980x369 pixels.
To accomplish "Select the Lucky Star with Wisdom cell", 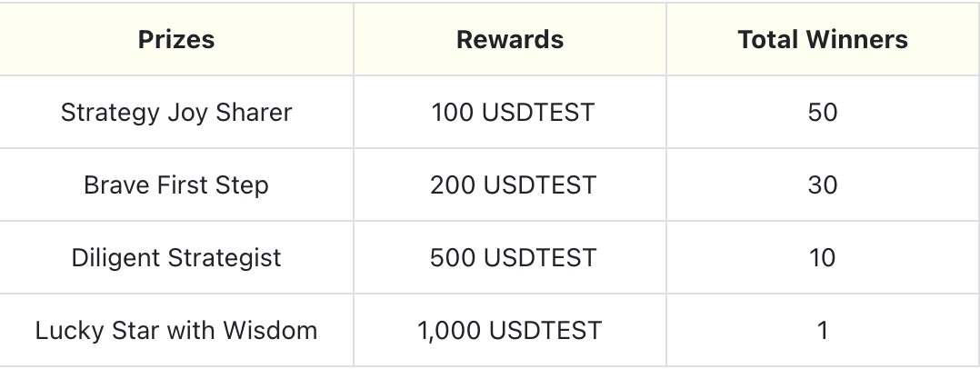I will click(176, 330).
